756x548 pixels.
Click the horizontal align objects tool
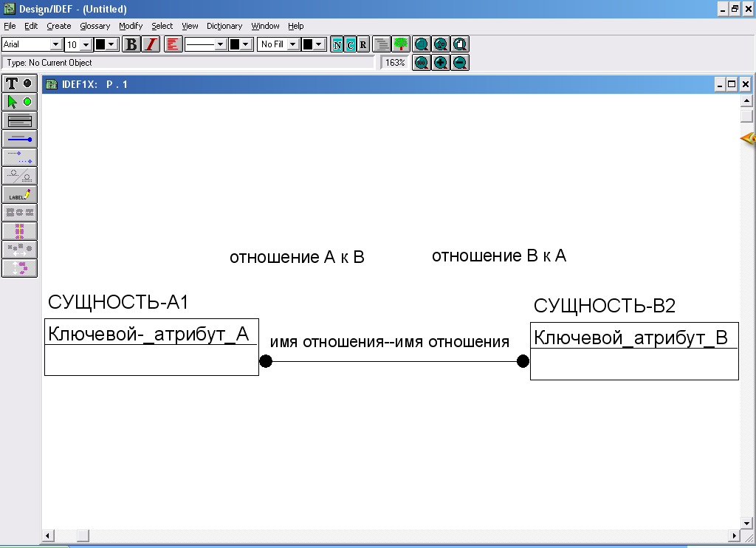[20, 213]
